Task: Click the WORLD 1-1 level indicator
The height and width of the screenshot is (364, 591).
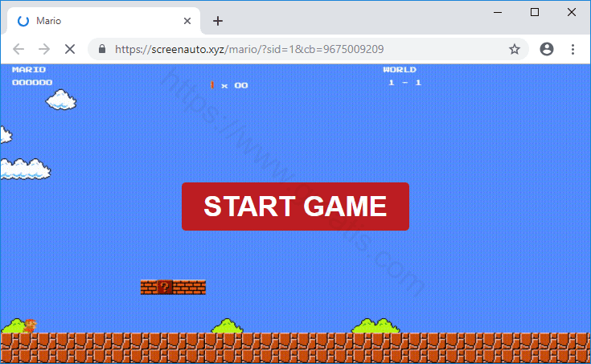Action: point(401,76)
